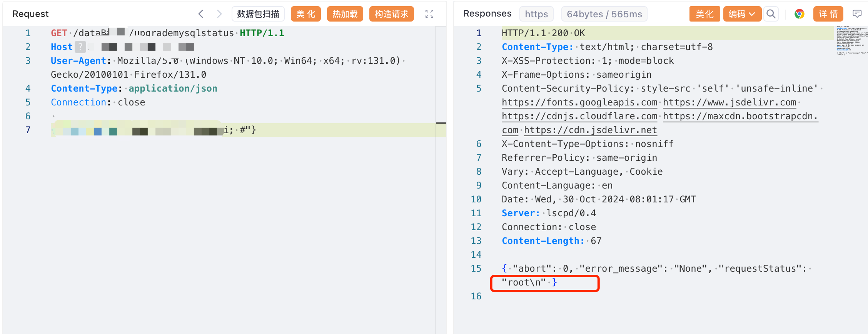Click 美化 in the Responses panel
The image size is (868, 334).
[704, 14]
